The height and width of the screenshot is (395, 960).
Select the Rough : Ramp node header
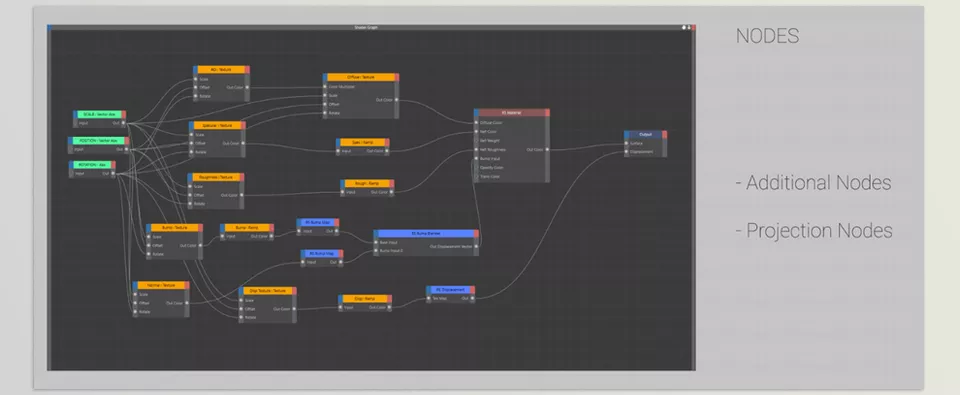click(x=367, y=183)
